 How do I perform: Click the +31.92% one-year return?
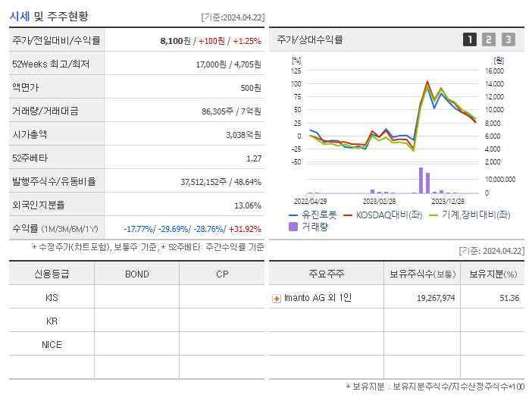[245, 229]
